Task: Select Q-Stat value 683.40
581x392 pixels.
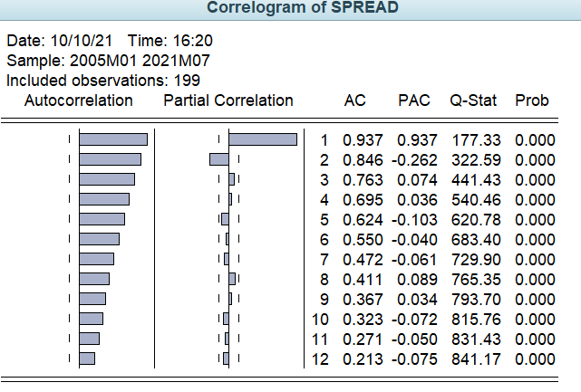Action: pos(476,240)
